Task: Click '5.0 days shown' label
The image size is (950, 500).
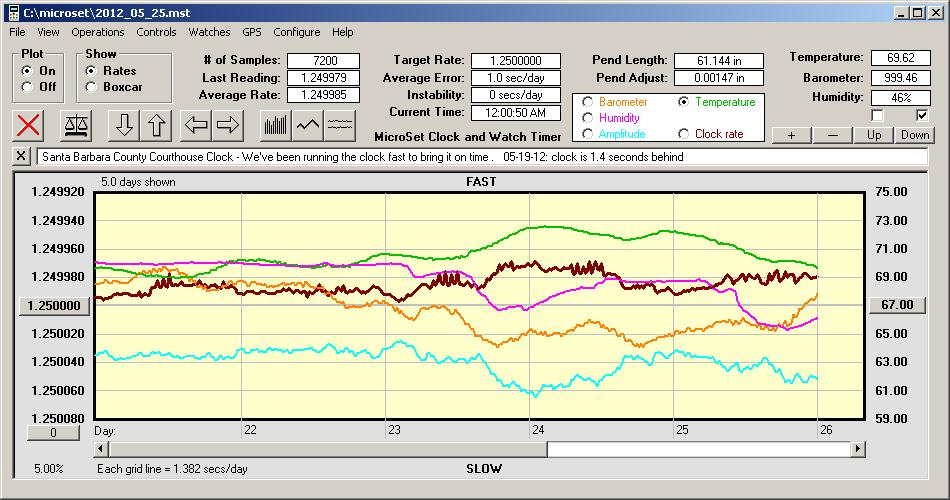Action: (138, 182)
